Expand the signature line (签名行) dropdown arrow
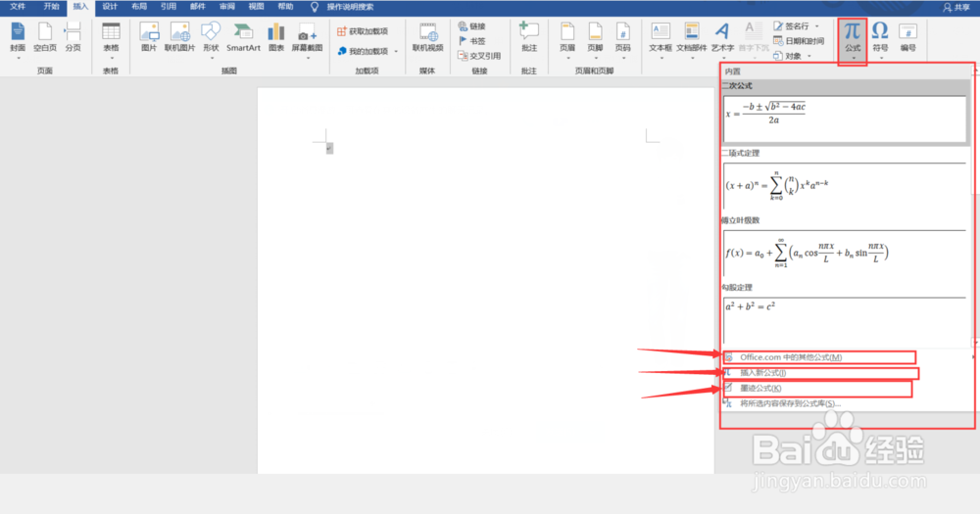 pos(817,26)
